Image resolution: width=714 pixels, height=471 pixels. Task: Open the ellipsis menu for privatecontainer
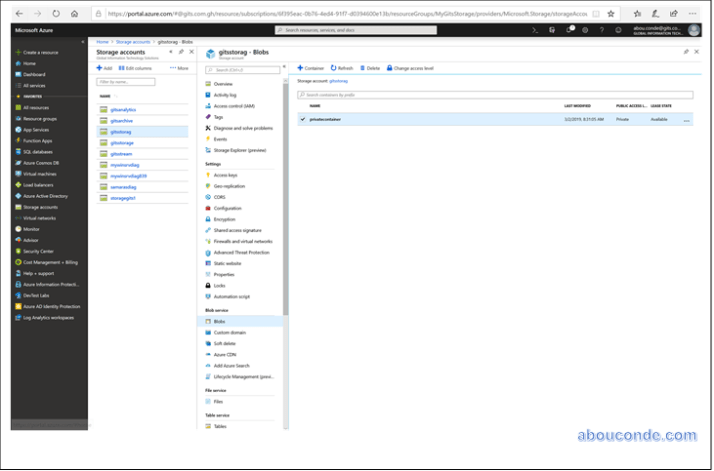point(686,120)
